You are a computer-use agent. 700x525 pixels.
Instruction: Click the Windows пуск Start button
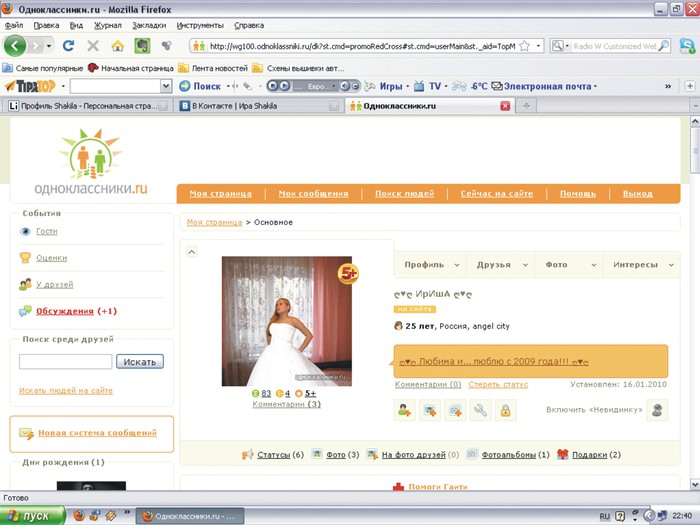click(x=32, y=516)
